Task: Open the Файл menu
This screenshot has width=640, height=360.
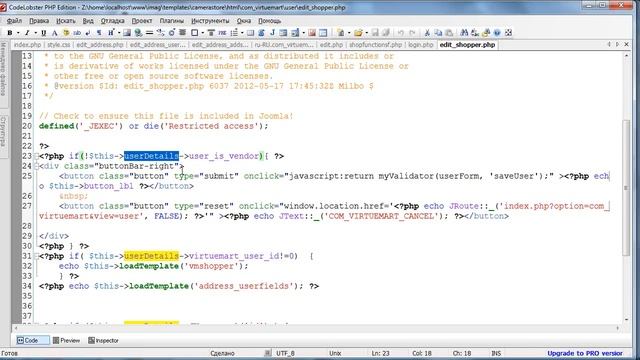Action: (14, 20)
